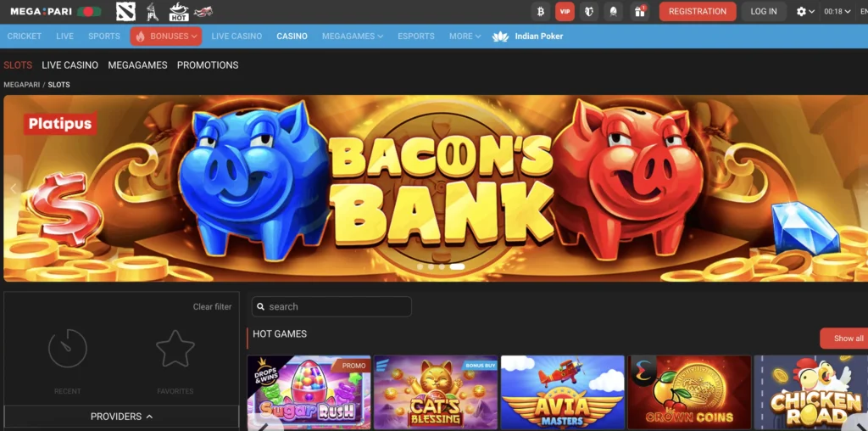Open the Chicken Road game thumbnail
Image resolution: width=868 pixels, height=431 pixels.
click(x=811, y=392)
